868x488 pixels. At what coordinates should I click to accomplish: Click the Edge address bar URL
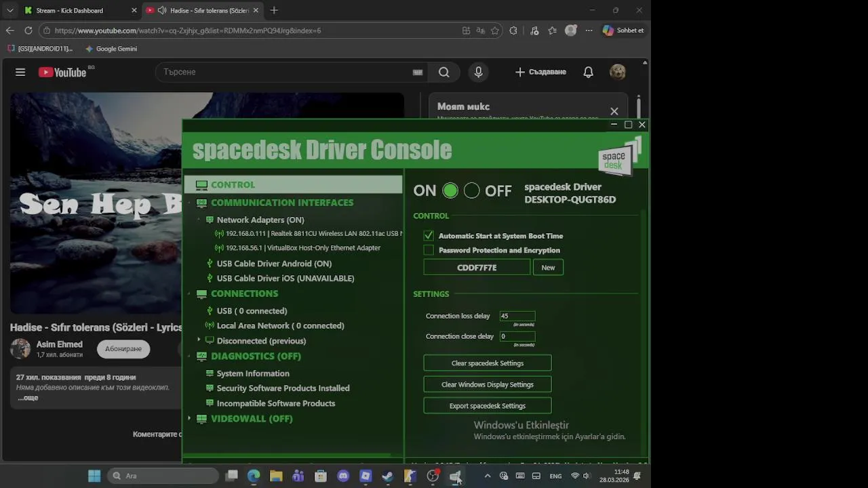[187, 30]
